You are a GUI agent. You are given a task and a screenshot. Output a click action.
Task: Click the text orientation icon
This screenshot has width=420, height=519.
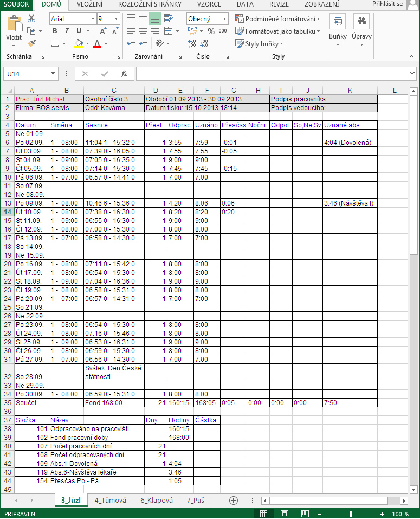(x=160, y=43)
